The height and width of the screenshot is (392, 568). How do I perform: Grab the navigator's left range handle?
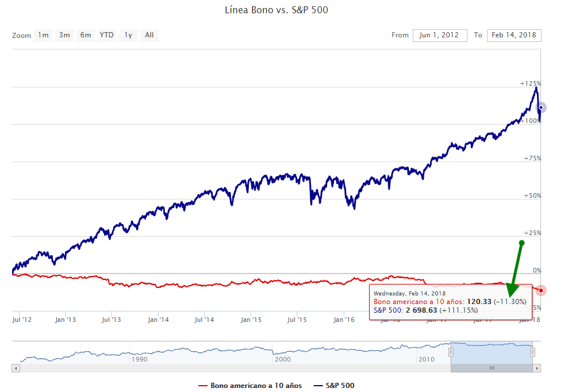pos(451,352)
